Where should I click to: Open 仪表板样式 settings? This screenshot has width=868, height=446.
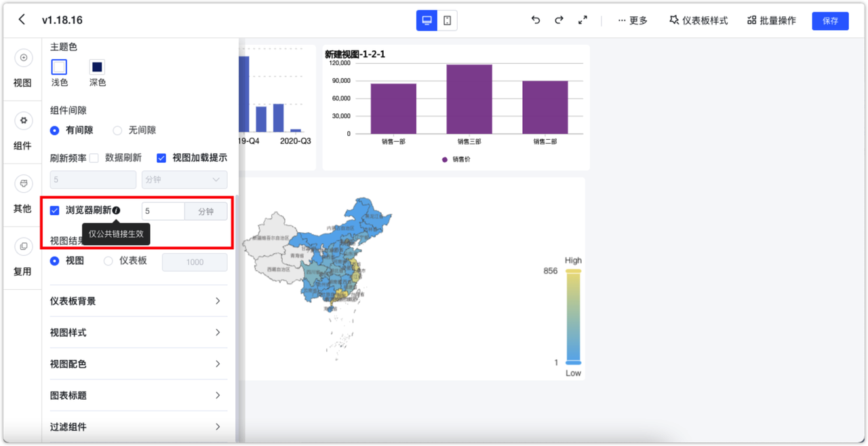tap(698, 20)
